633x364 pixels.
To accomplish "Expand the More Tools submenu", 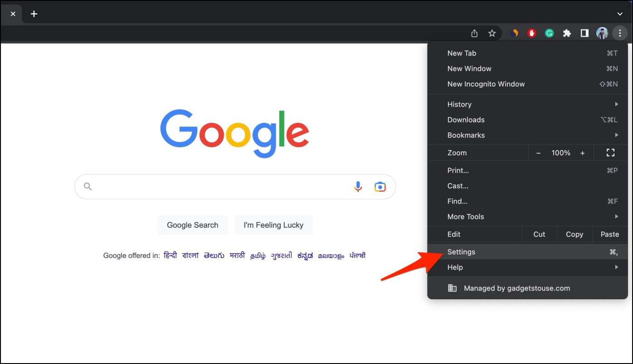I will click(x=527, y=217).
